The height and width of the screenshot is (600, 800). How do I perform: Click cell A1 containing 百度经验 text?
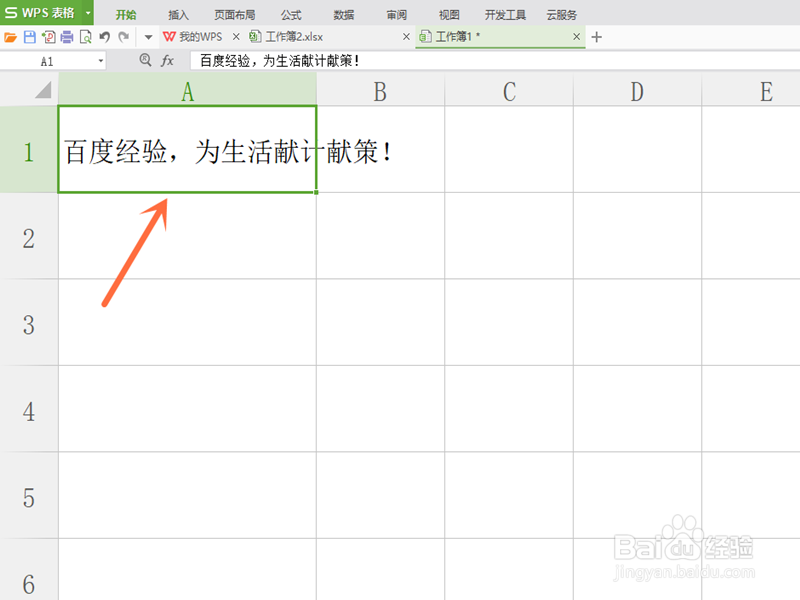click(x=187, y=149)
